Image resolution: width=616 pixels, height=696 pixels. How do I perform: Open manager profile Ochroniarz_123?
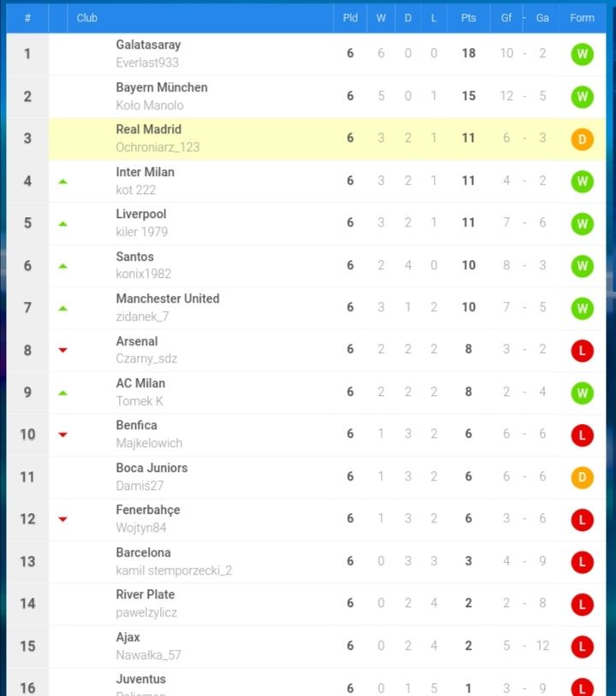click(x=157, y=147)
